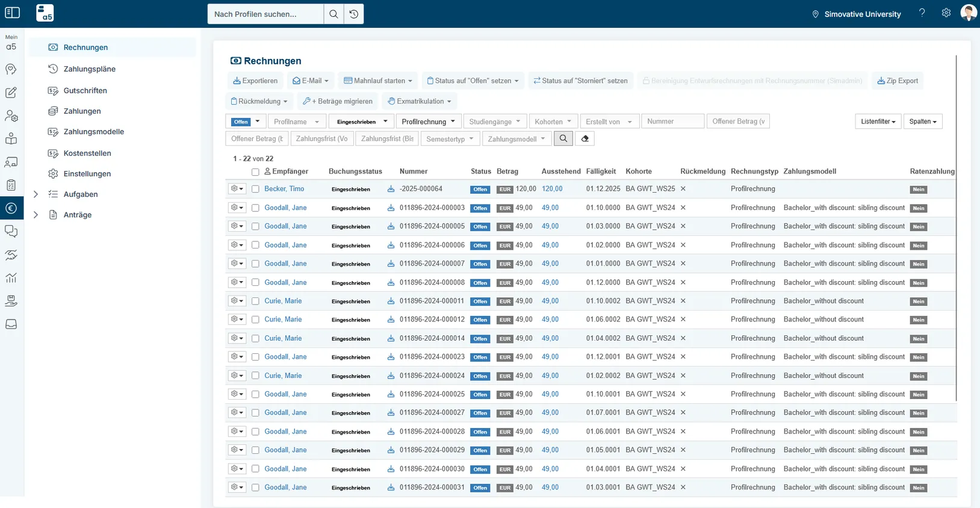Open the user avatar menu
Viewport: 980px width, 508px height.
point(969,13)
